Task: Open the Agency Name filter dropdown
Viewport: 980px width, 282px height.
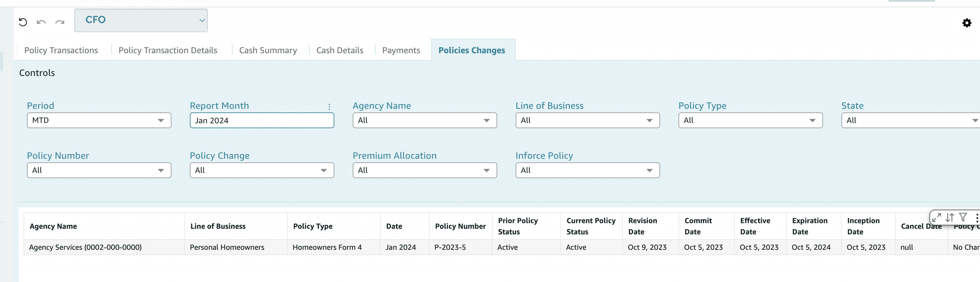Action: point(424,120)
